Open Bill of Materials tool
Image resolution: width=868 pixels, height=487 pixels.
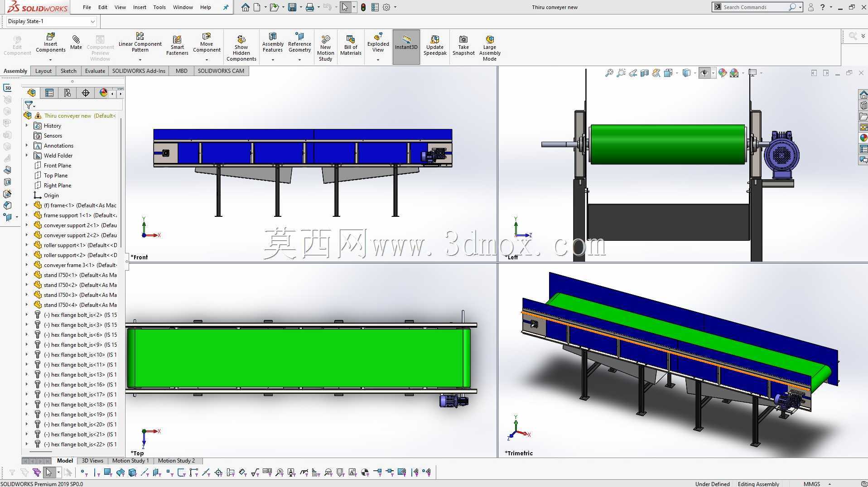351,45
